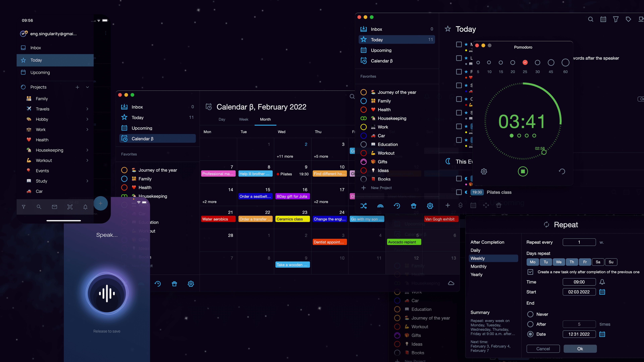Viewport: 644px width, 362px height.
Task: Expand Hobby project on phone
Action: [x=87, y=119]
